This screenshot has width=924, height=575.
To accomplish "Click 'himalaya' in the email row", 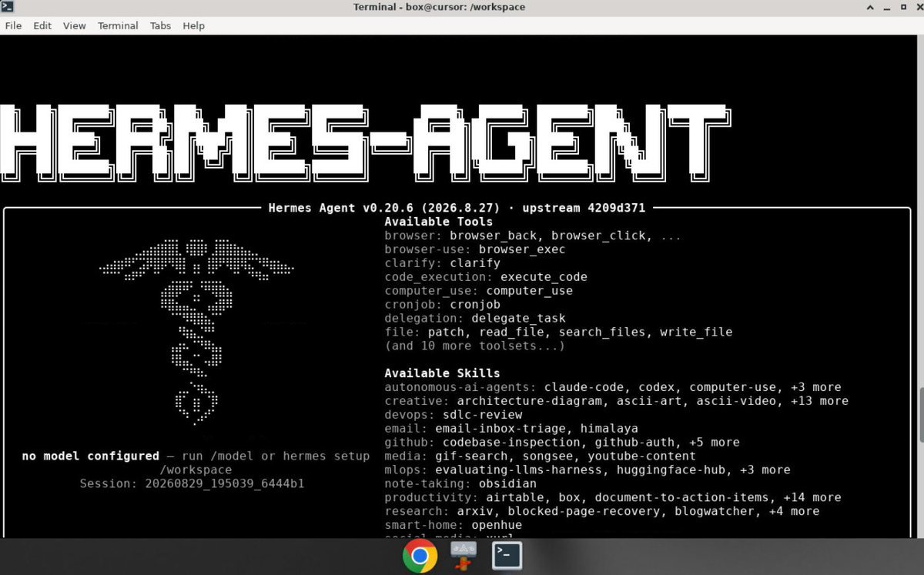I will click(609, 429).
